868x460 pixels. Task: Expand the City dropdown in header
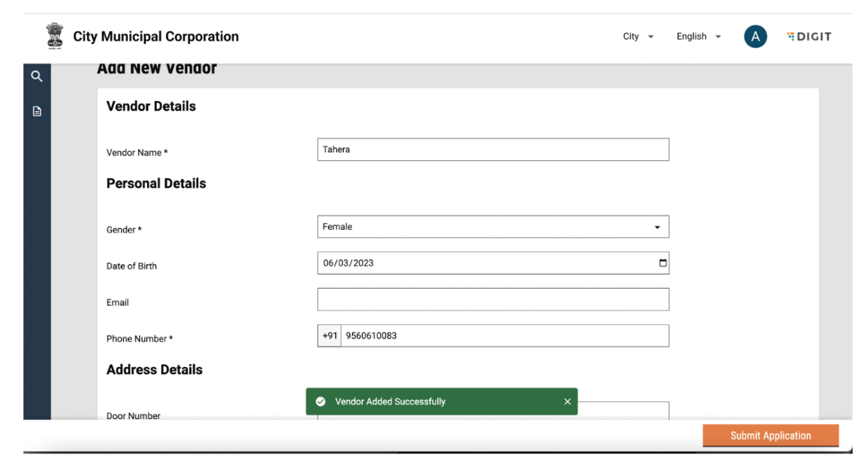638,37
